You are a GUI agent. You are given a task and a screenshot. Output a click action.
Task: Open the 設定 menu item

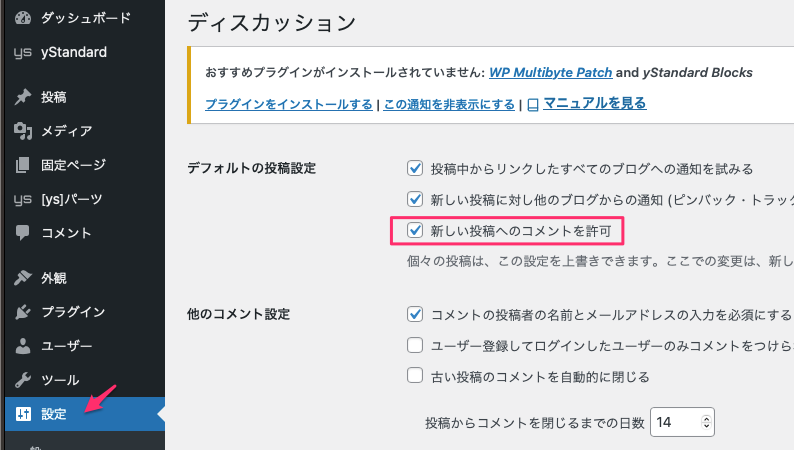[54, 414]
